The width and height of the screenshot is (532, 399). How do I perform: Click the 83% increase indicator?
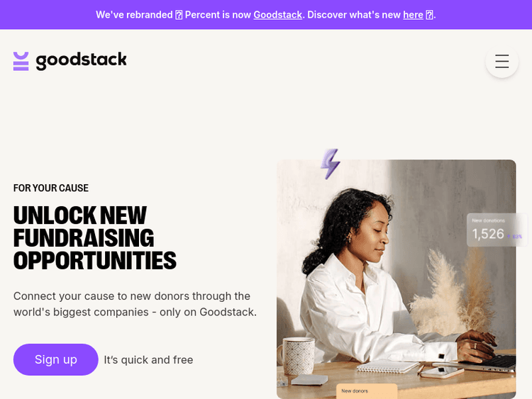pyautogui.click(x=515, y=236)
